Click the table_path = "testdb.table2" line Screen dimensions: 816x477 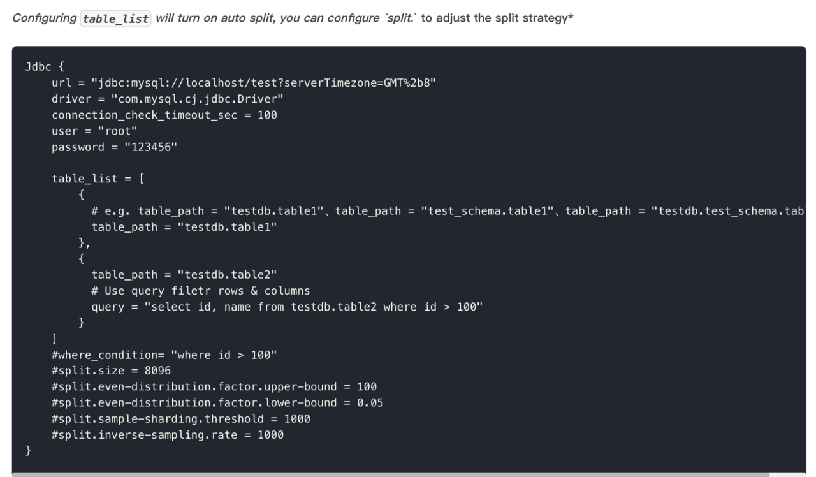click(x=184, y=274)
